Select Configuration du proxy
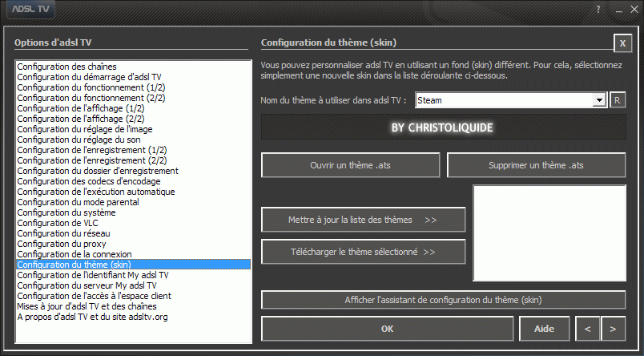 [x=133, y=244]
